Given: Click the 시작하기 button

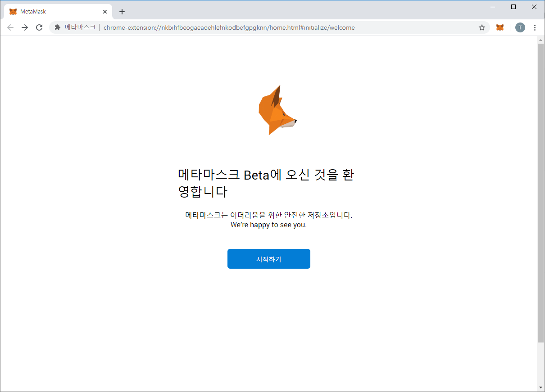Looking at the screenshot, I should pos(269,259).
